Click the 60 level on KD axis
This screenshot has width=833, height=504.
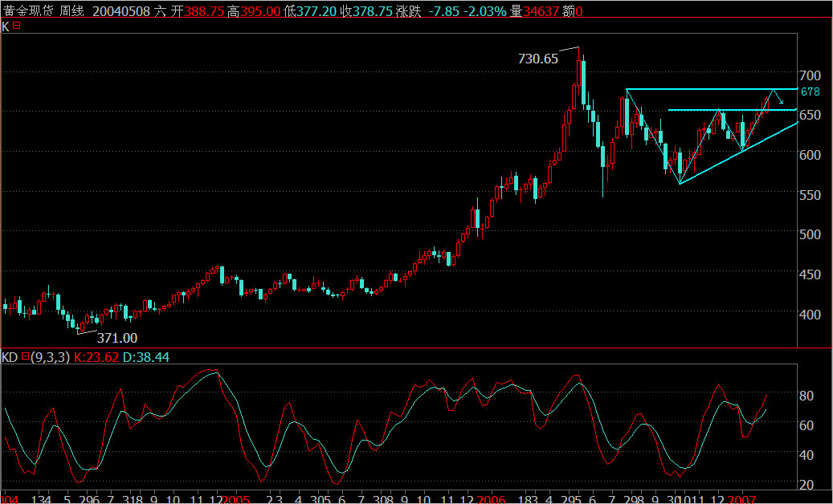[806, 425]
